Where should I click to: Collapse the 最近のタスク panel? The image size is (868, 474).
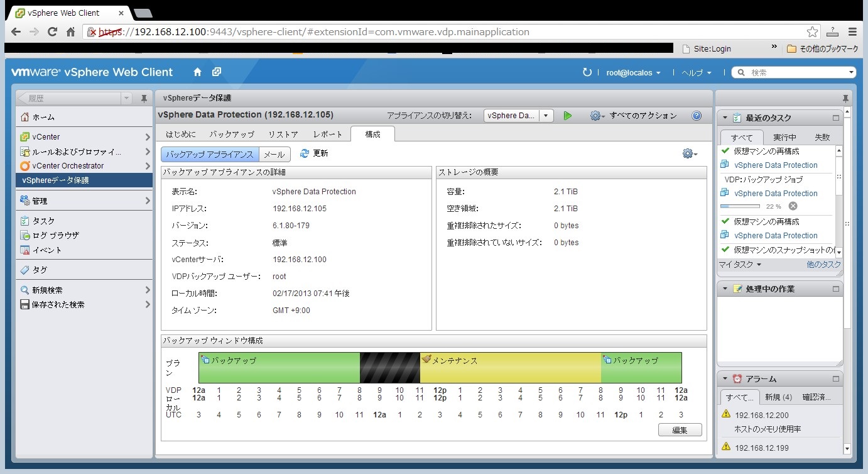[x=725, y=118]
